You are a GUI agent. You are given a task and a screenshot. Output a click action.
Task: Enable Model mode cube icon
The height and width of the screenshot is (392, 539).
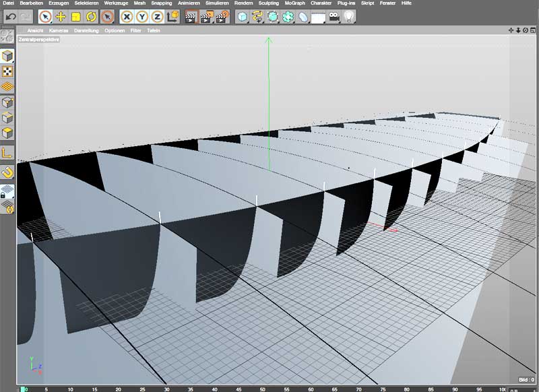point(7,56)
